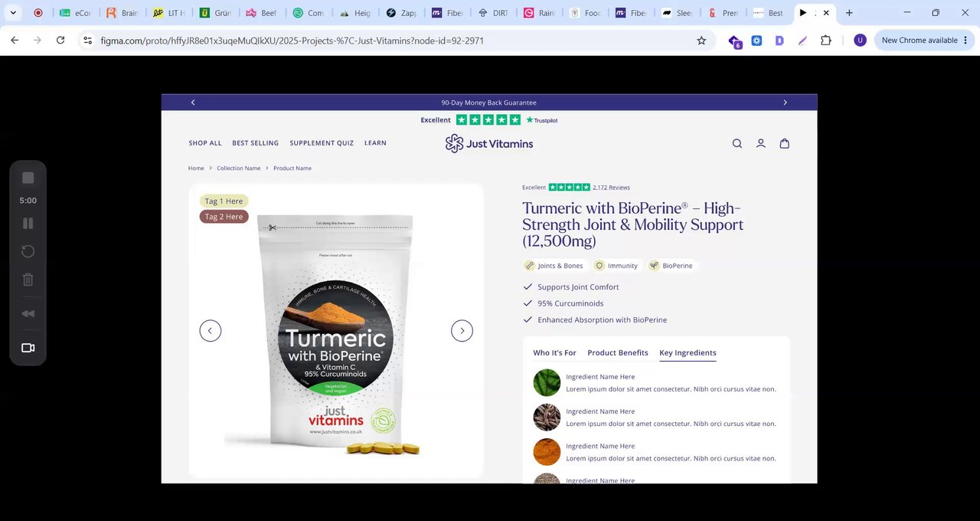Click the Joints & Bones badge
Image resolution: width=980 pixels, height=521 pixels.
554,266
